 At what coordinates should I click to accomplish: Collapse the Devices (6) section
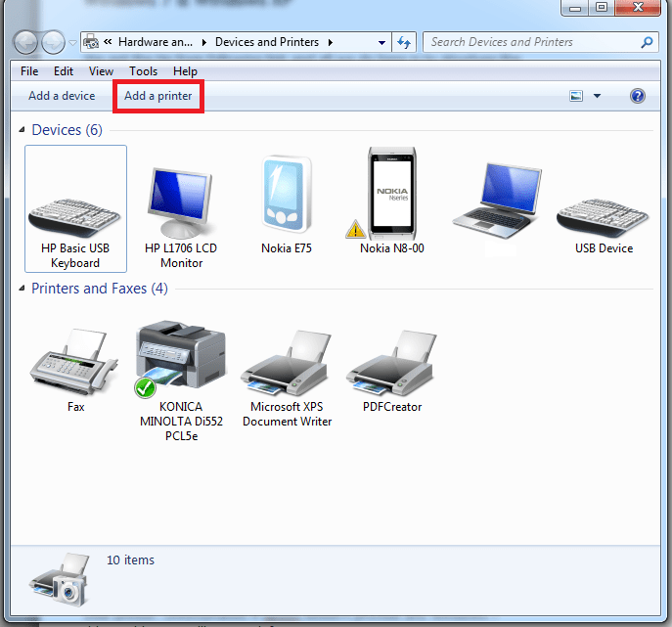pos(22,130)
